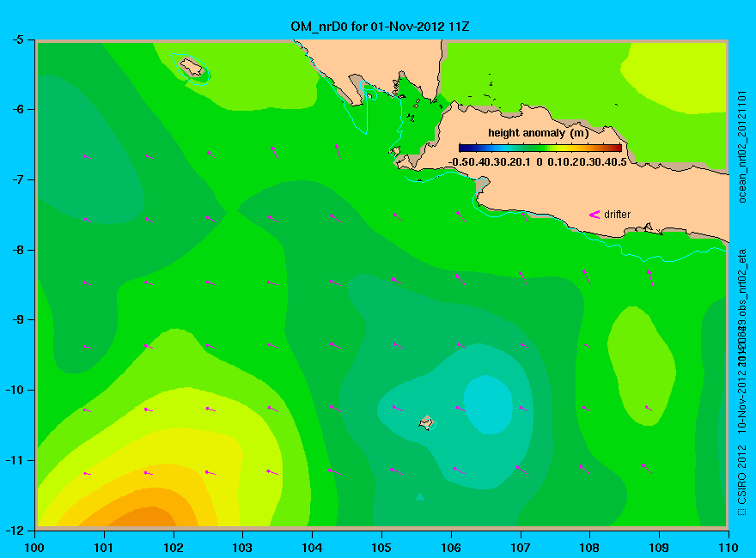Click the small island near 102E, 5.4S

click(x=192, y=67)
